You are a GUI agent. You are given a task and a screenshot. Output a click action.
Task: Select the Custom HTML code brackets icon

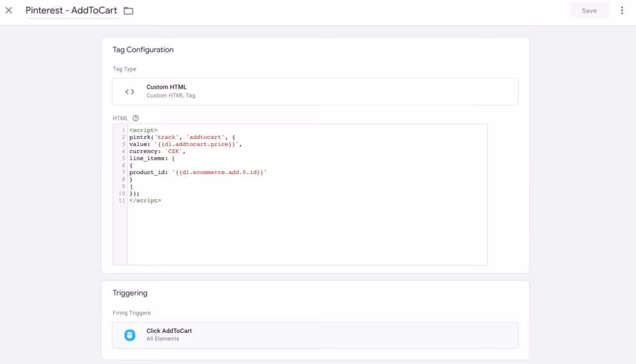(x=130, y=92)
